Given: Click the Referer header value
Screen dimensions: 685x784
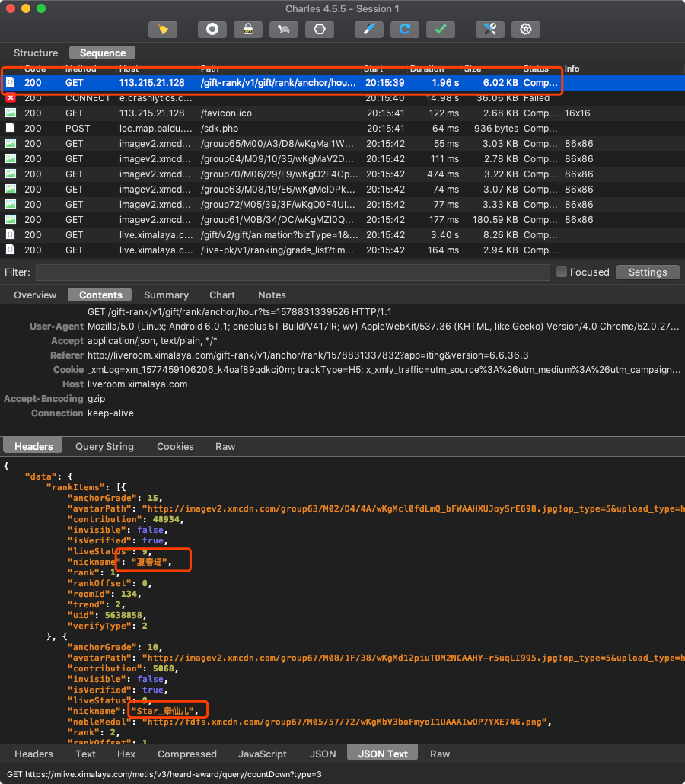Looking at the screenshot, I should [x=307, y=355].
